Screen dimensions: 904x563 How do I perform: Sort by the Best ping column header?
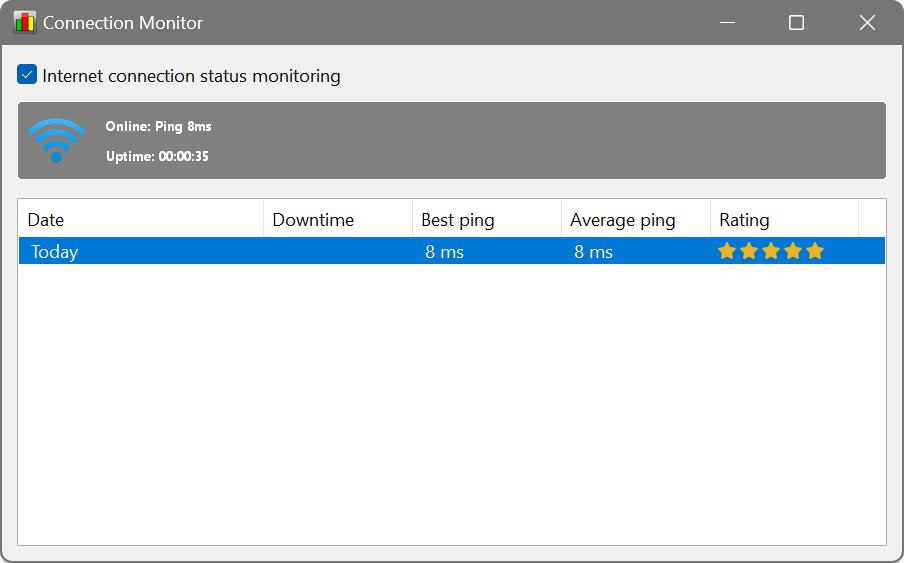point(487,220)
